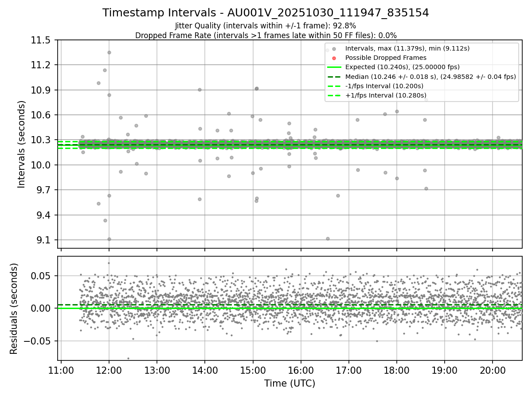Click the 12:00 time tick label
Viewport: 532px width, 399px height.
(109, 371)
